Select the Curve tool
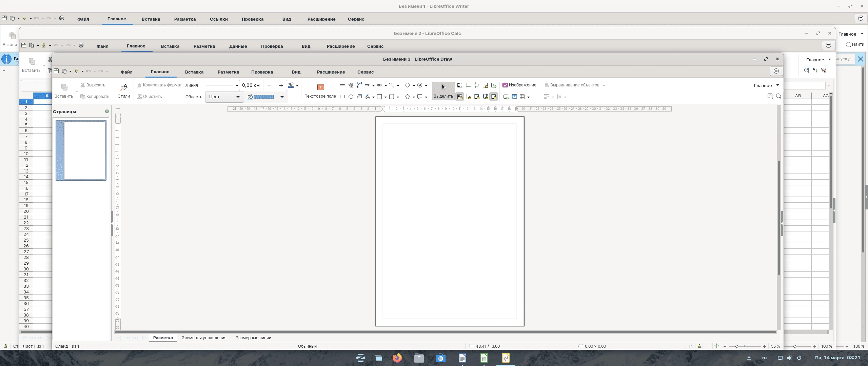868x366 pixels. (359, 85)
